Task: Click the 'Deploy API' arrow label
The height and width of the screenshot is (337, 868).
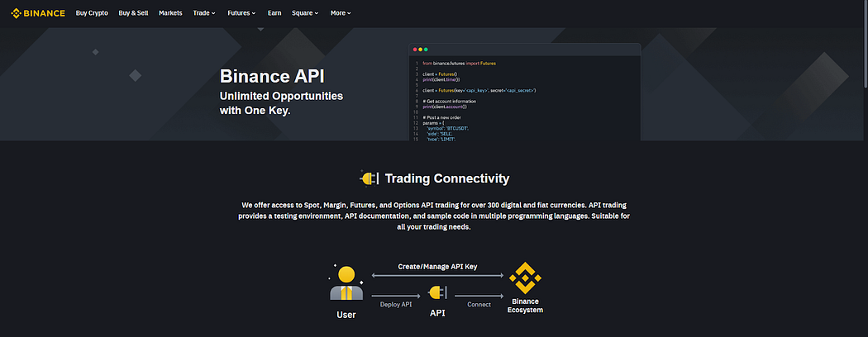Action: [396, 304]
